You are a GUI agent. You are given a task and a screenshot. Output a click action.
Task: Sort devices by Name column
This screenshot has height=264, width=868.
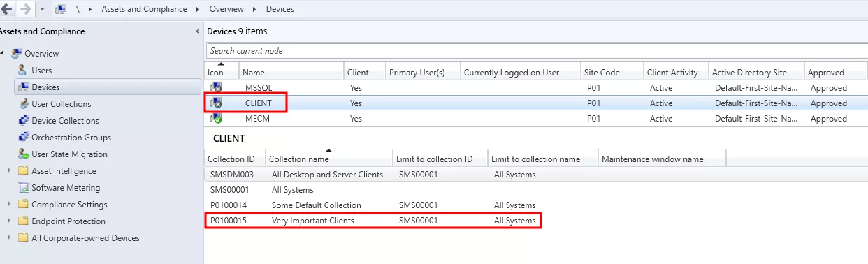[x=291, y=72]
